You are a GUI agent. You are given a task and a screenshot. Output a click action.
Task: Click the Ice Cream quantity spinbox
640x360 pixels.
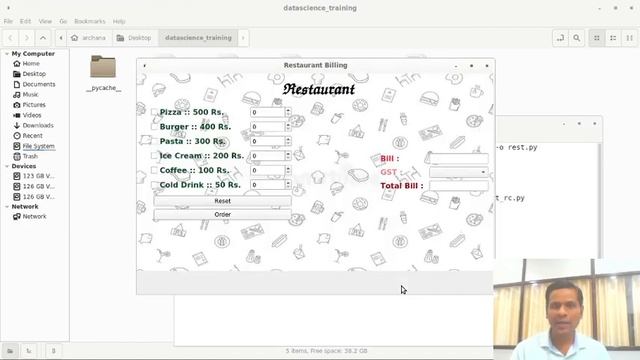(271, 156)
